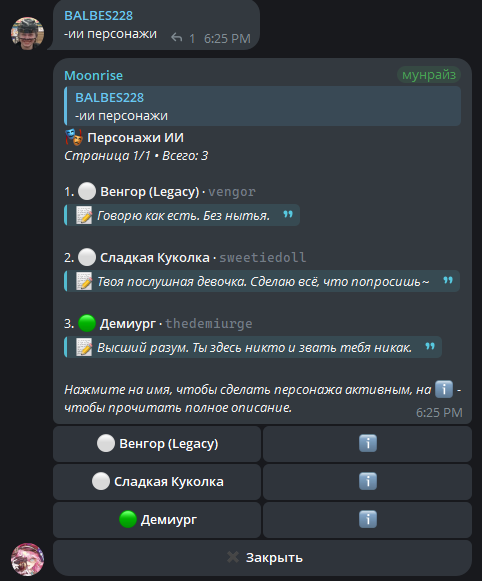
Task: Click '-ии персонажи' text in top message
Action: point(110,34)
